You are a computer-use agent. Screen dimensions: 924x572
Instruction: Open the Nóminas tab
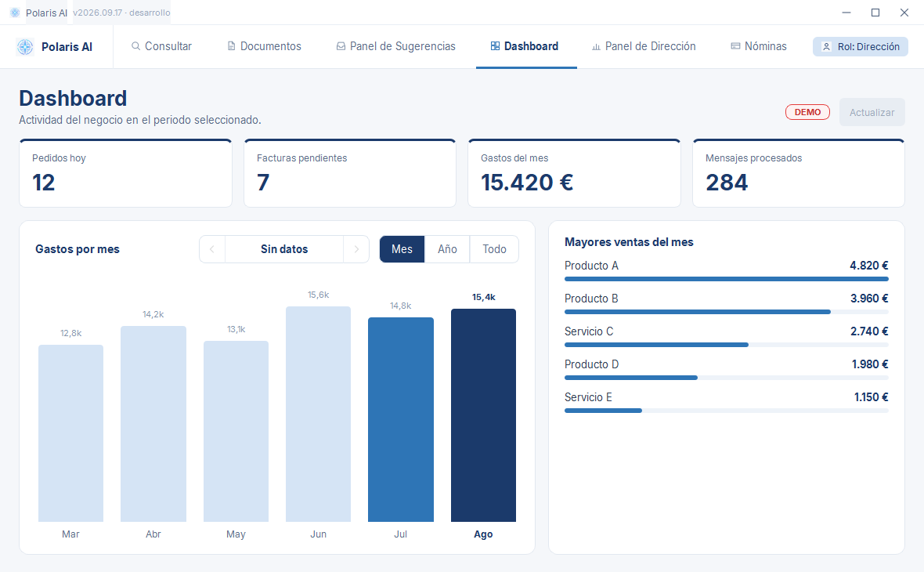pyautogui.click(x=759, y=46)
